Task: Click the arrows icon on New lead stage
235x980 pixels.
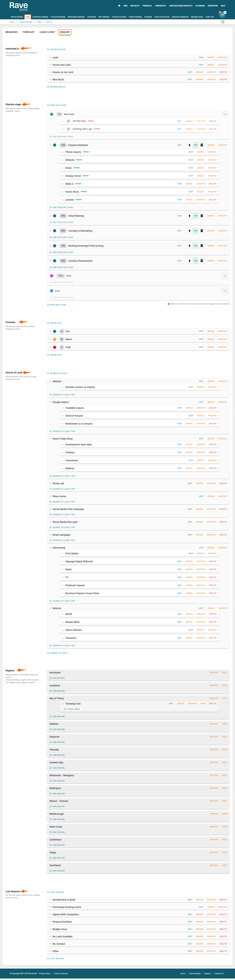Action: pyautogui.click(x=225, y=114)
